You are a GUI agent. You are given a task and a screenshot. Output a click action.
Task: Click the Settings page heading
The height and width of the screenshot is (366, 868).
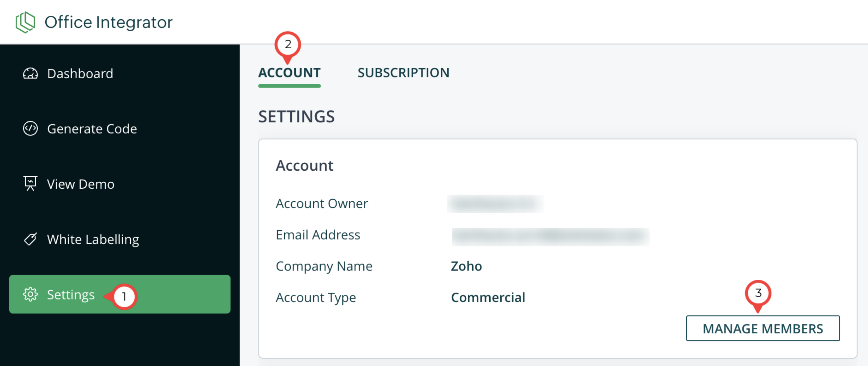pyautogui.click(x=296, y=116)
